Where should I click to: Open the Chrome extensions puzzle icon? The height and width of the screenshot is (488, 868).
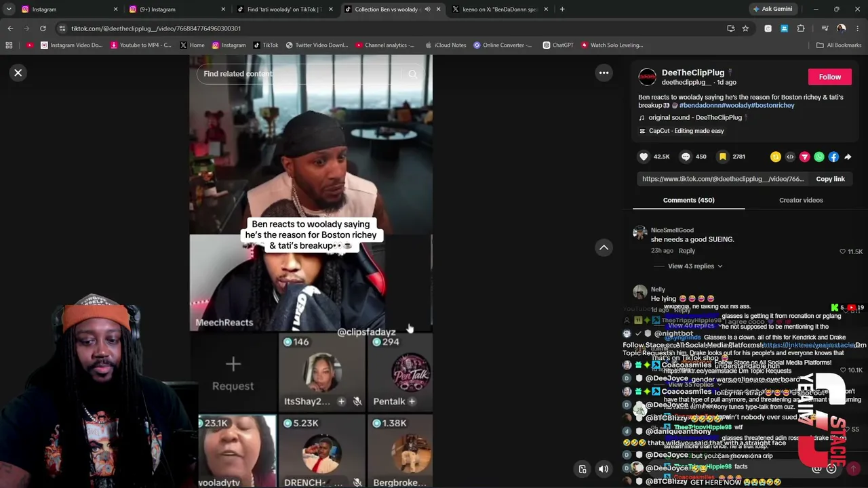click(801, 28)
